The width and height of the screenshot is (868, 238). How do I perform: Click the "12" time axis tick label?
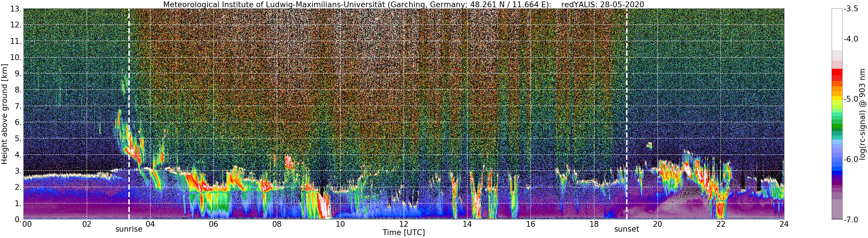(x=404, y=224)
